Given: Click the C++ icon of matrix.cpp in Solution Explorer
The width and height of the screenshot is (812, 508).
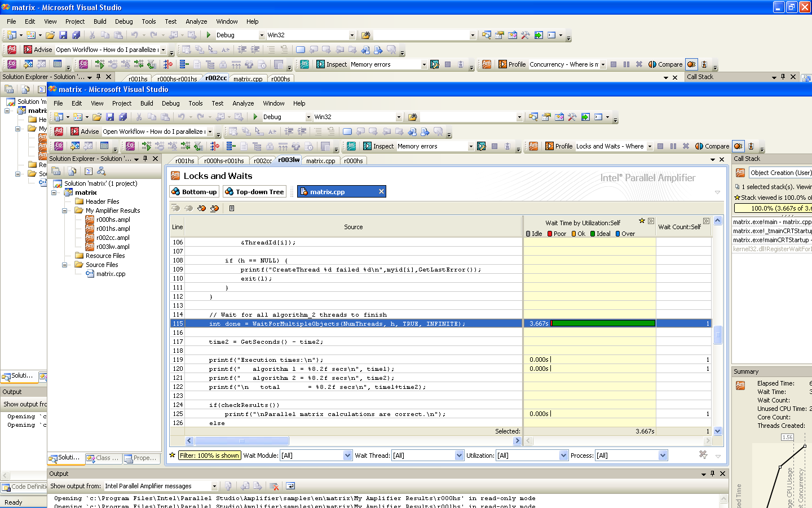Looking at the screenshot, I should [x=90, y=274].
